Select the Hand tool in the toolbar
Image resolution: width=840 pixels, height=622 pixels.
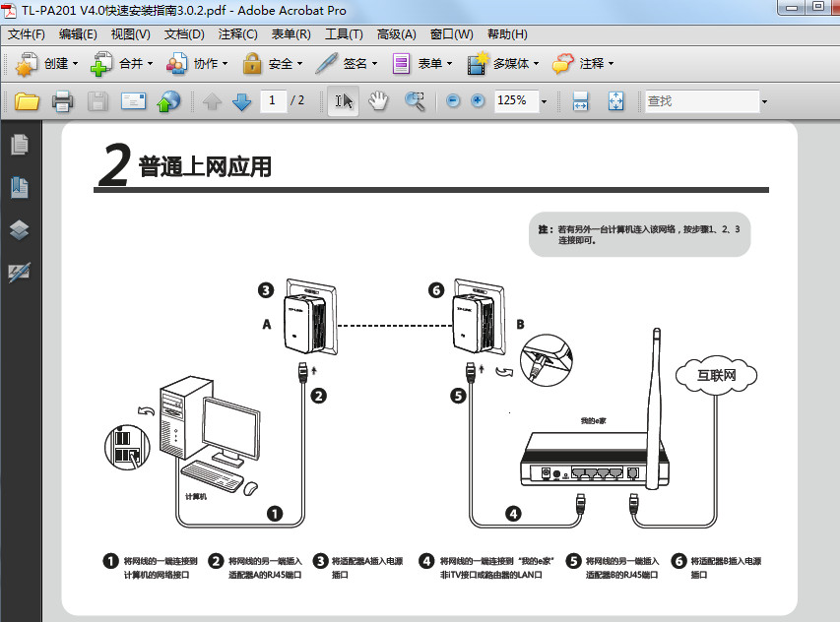[x=377, y=100]
